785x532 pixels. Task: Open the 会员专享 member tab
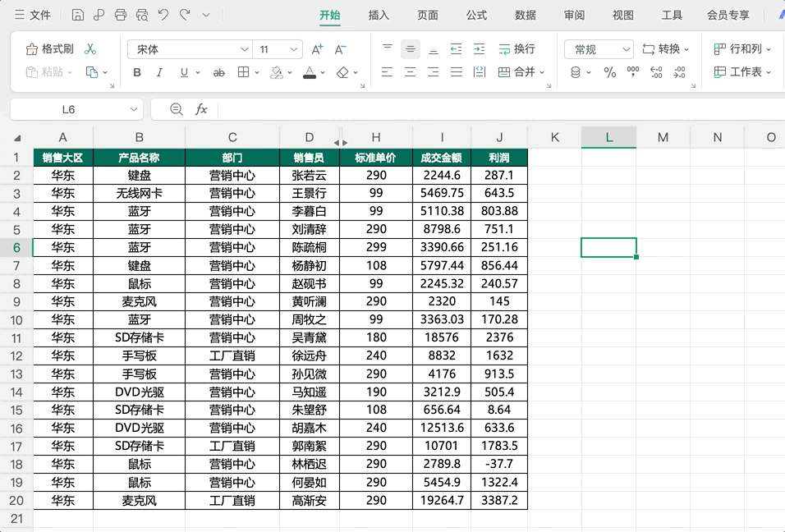click(x=728, y=15)
